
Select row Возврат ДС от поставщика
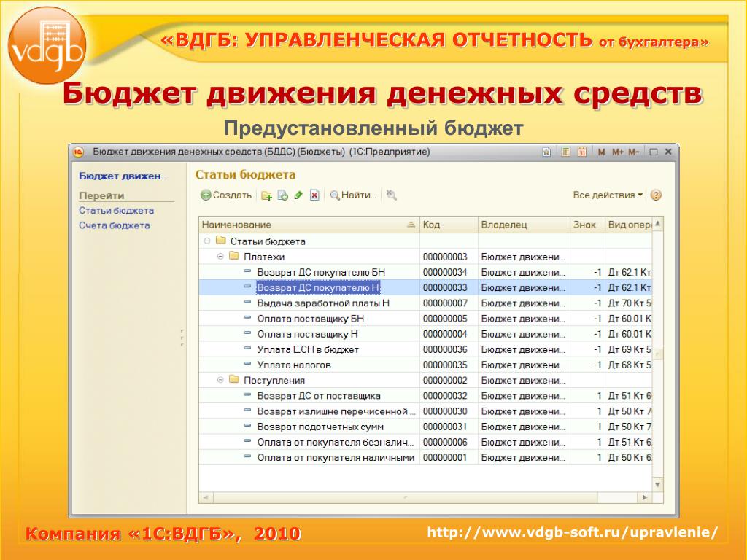[425, 396]
